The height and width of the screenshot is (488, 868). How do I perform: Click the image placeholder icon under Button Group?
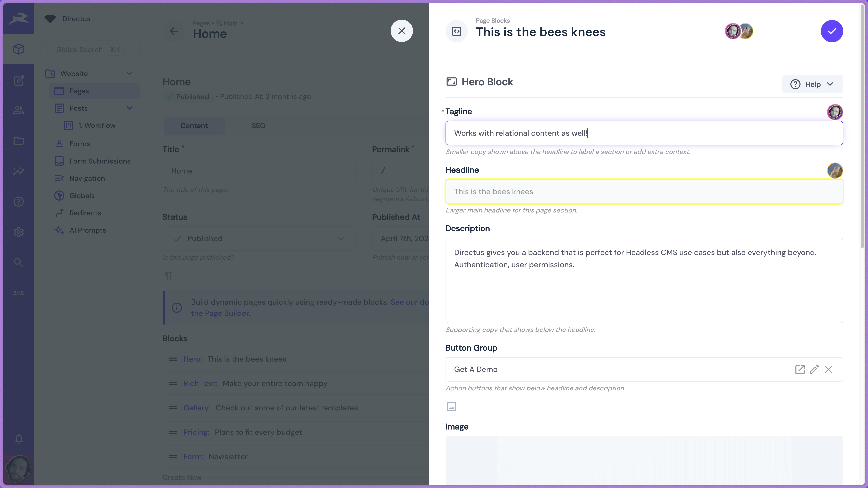[x=451, y=406]
